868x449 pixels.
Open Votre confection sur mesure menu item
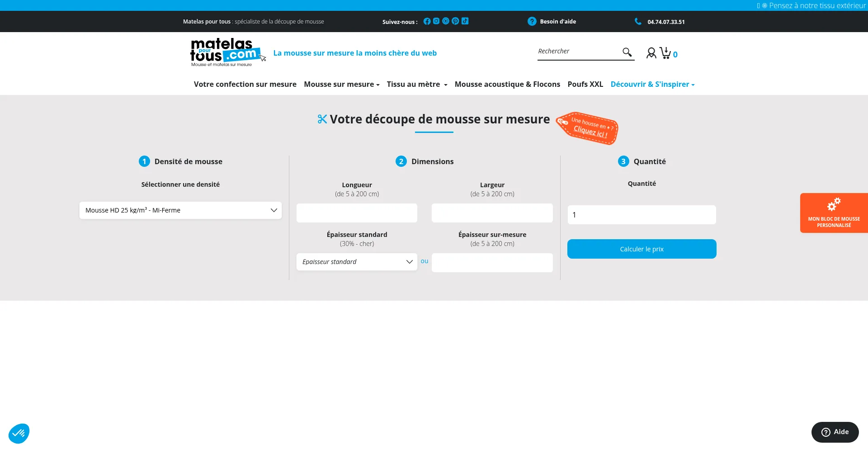coord(245,85)
